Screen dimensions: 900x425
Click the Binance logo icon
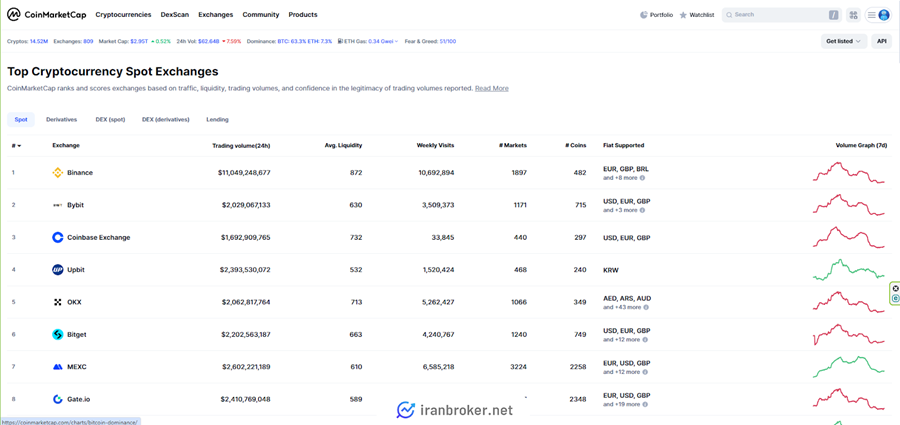57,173
